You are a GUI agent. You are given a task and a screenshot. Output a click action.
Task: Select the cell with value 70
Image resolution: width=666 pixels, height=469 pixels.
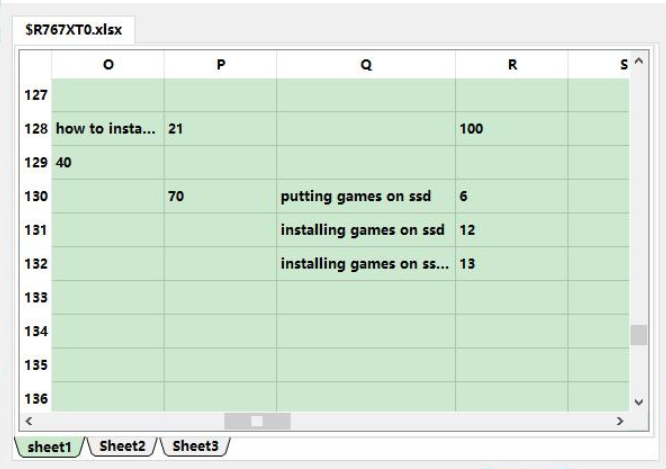(x=220, y=197)
